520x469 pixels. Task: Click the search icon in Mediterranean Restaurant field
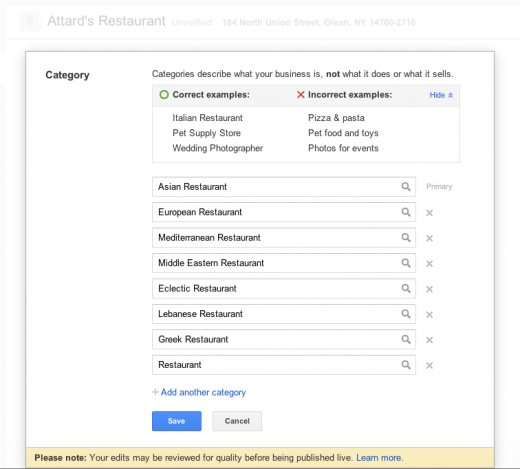[x=406, y=238]
